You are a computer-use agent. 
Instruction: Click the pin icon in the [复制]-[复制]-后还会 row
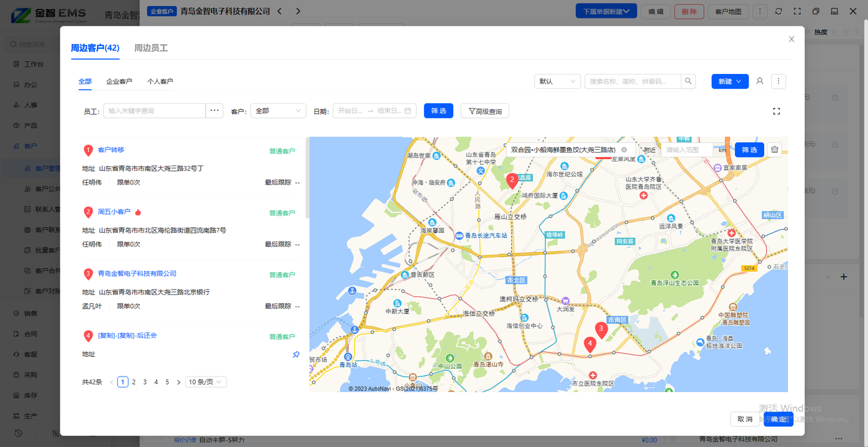tap(296, 355)
